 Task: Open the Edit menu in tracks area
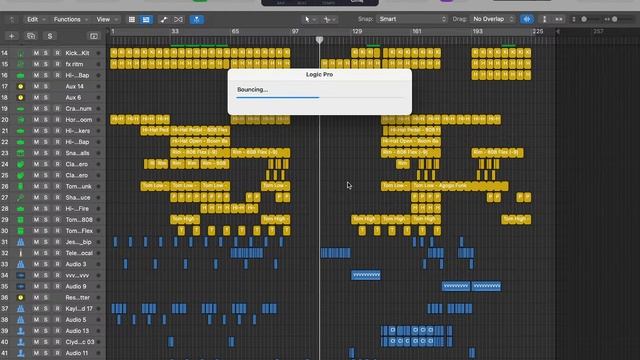click(x=36, y=20)
